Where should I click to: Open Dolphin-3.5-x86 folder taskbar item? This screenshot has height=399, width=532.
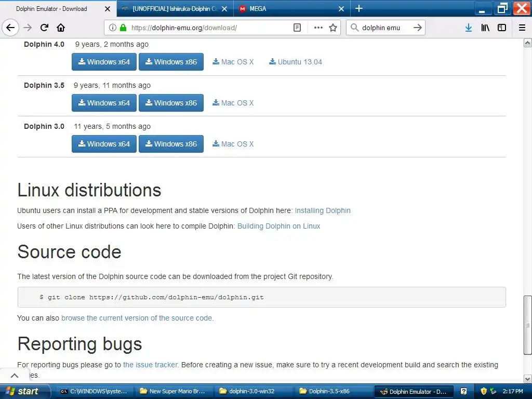click(x=333, y=391)
